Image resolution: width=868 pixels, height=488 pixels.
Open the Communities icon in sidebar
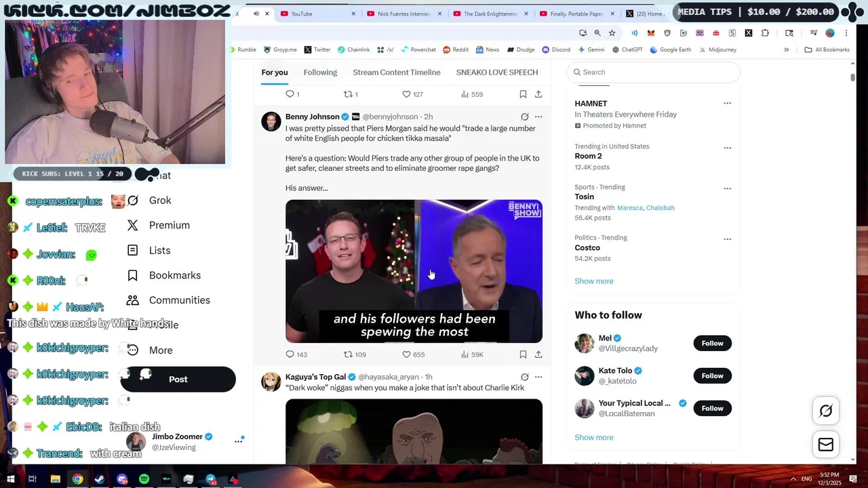click(133, 300)
